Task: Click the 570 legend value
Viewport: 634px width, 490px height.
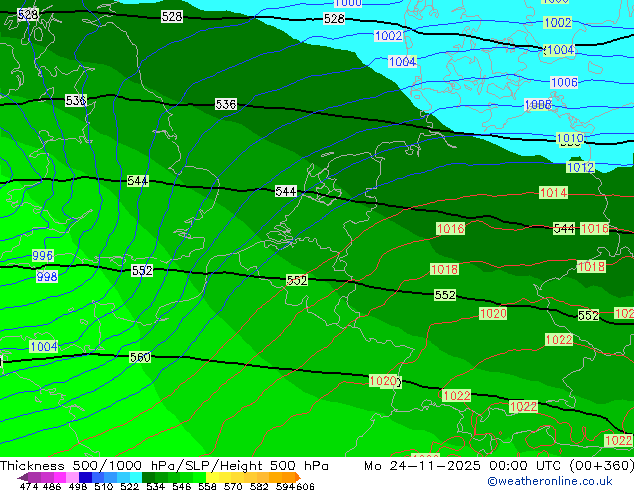Action: [233, 486]
